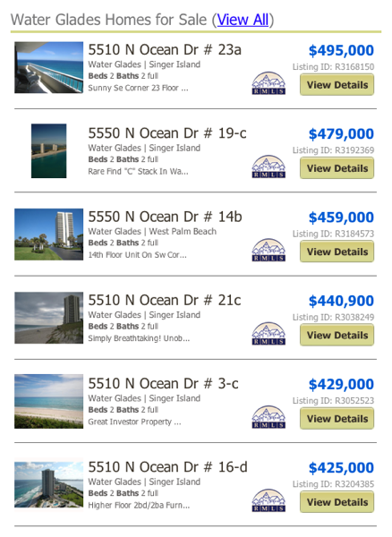Open the tall aerial photo for 19-c

tap(48, 151)
